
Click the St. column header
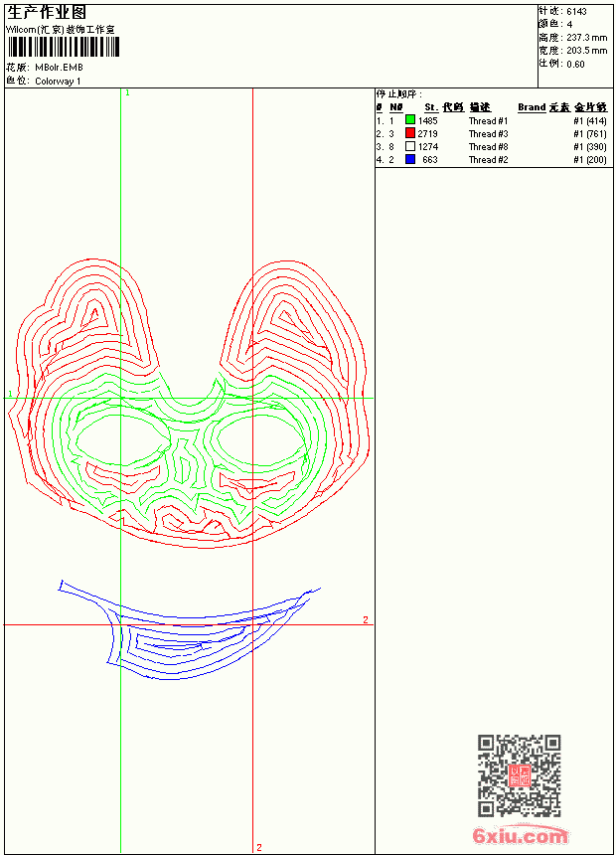[x=431, y=107]
